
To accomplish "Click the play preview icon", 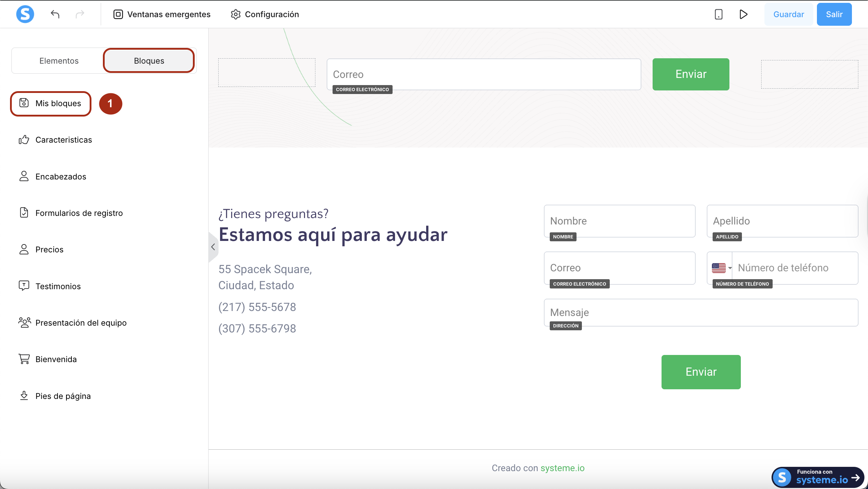I will pyautogui.click(x=743, y=14).
